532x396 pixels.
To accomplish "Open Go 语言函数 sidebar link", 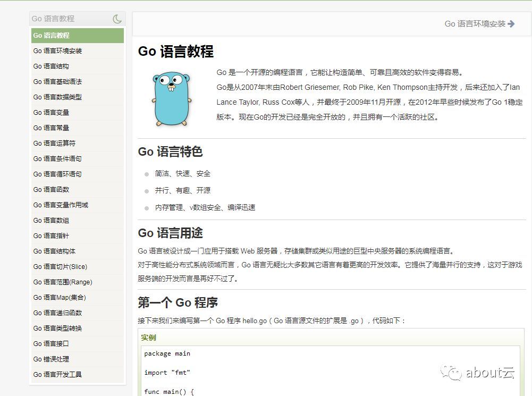I will click(78, 190).
